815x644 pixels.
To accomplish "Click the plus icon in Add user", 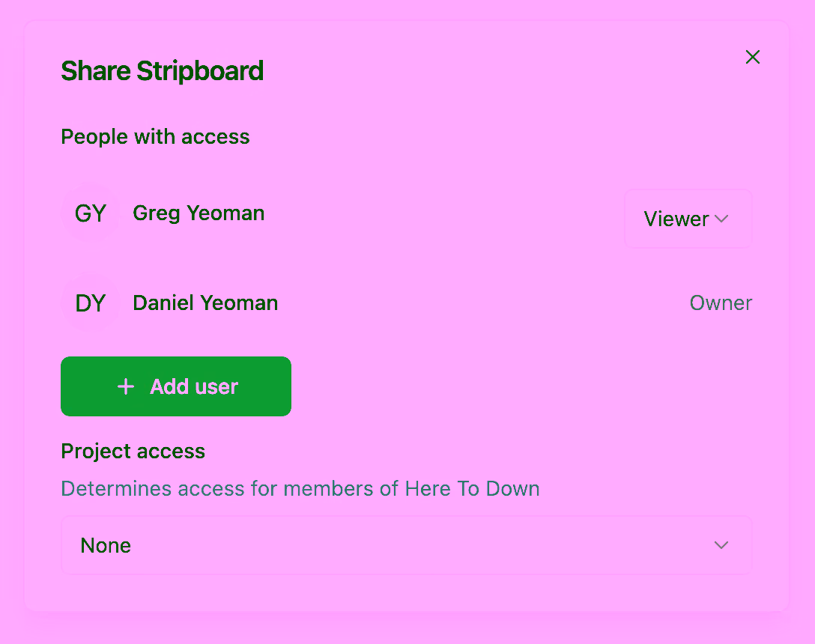I will (126, 386).
